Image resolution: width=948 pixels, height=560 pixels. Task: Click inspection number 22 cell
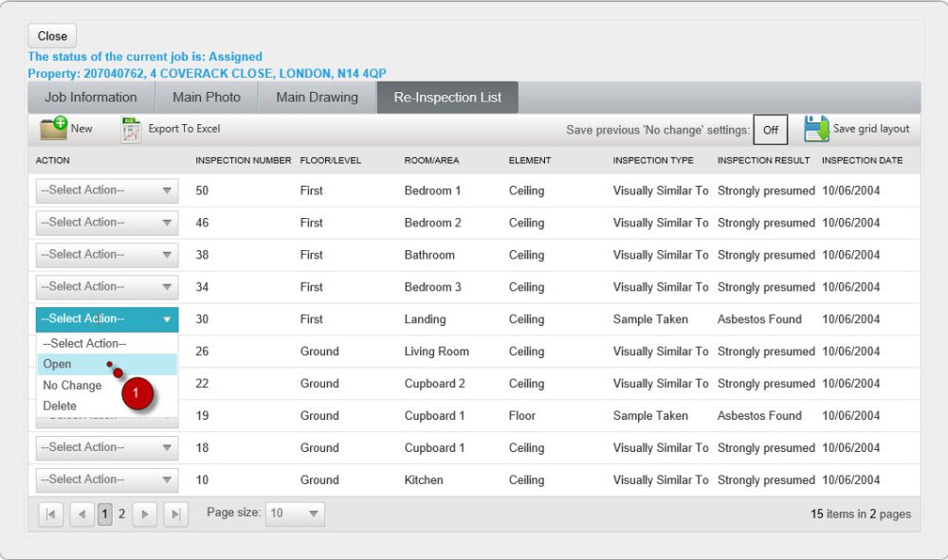click(202, 383)
